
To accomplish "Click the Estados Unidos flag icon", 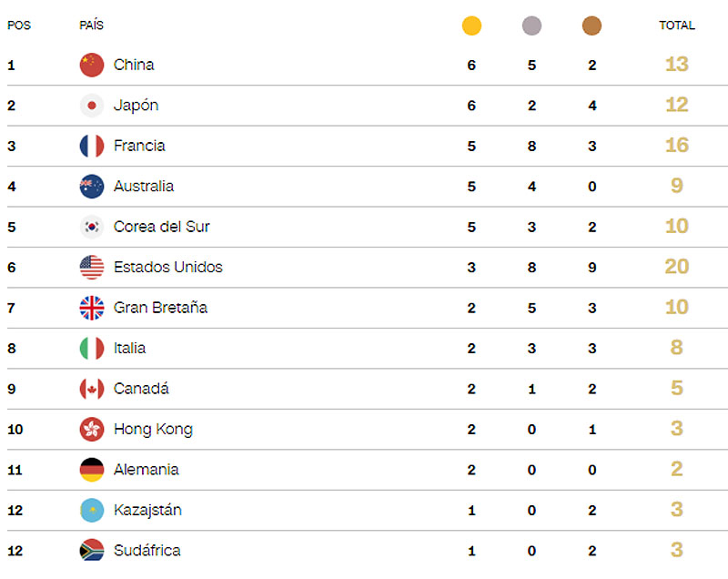I will coord(92,268).
